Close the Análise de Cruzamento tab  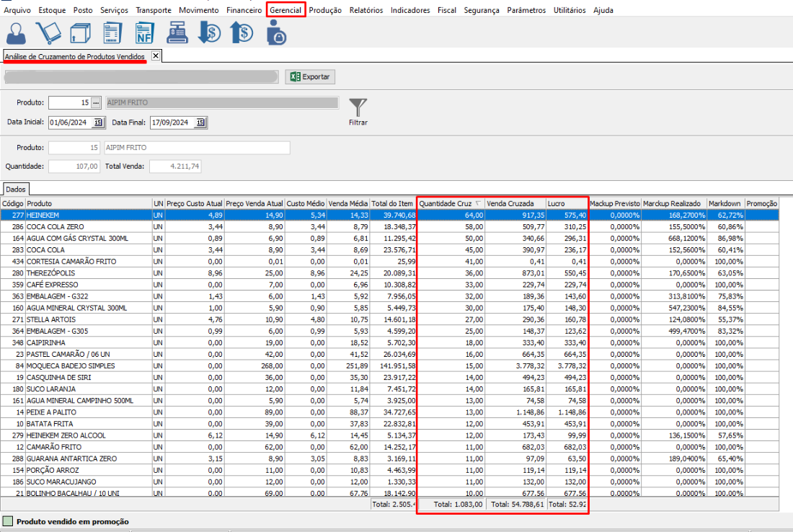coord(155,56)
